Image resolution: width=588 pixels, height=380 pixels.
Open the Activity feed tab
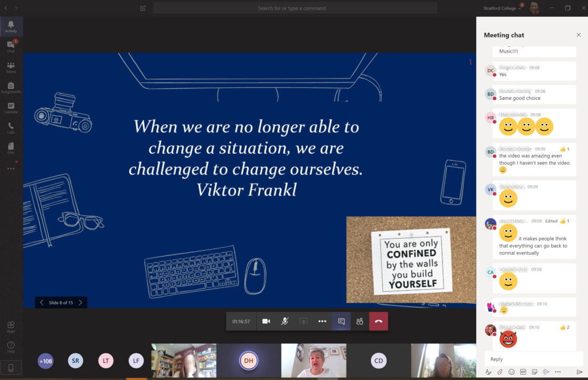[10, 25]
